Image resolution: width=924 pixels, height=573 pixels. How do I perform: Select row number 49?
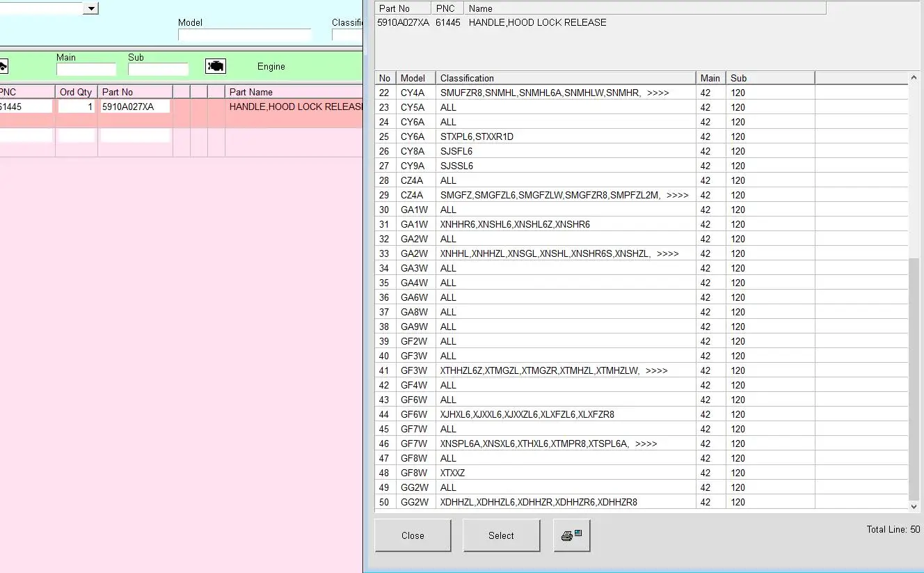coord(642,487)
